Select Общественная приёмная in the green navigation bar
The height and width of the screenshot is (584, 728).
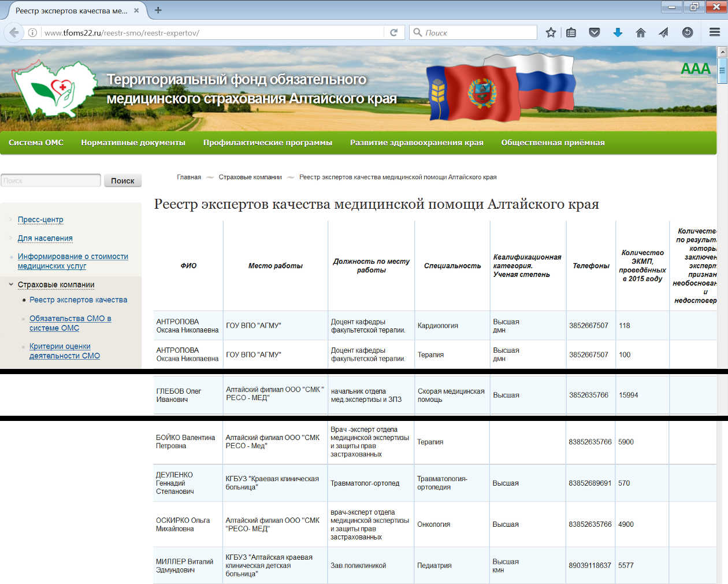click(552, 143)
